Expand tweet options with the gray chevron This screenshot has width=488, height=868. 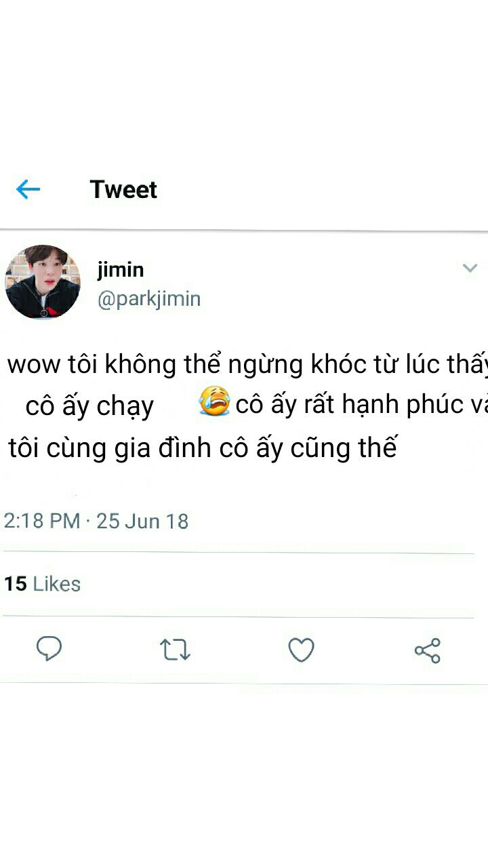pyautogui.click(x=470, y=268)
